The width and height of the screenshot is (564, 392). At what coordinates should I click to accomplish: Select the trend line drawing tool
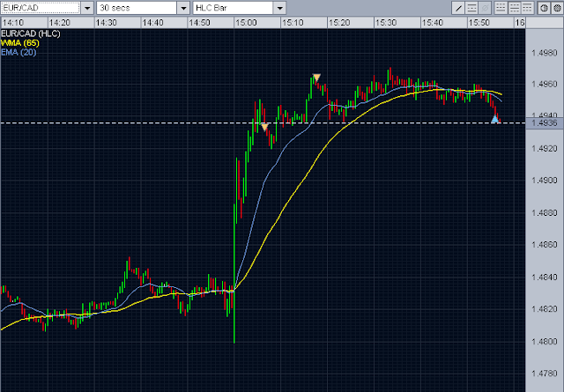458,8
